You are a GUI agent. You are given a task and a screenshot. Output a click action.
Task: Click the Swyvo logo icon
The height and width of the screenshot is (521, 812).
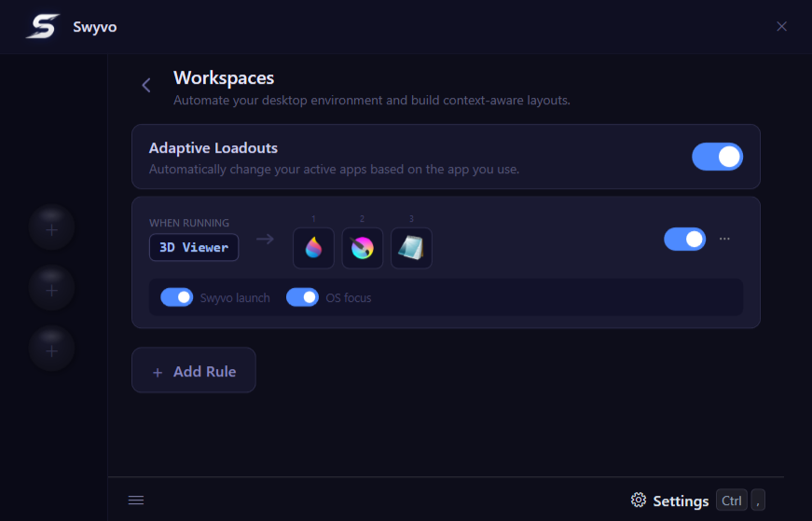pos(43,26)
